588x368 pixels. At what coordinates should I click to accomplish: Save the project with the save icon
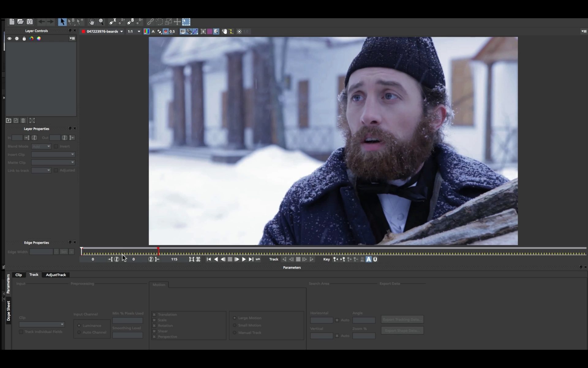(30, 21)
